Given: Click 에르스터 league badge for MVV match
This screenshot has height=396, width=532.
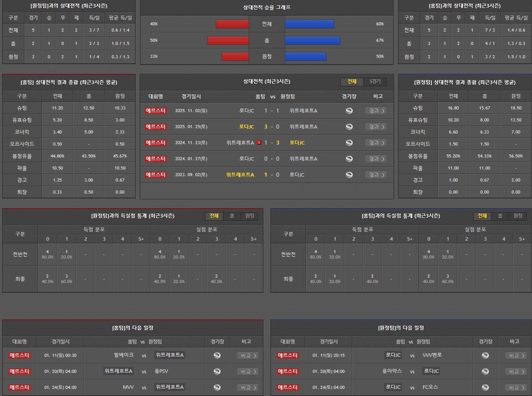Looking at the screenshot, I should (20, 388).
